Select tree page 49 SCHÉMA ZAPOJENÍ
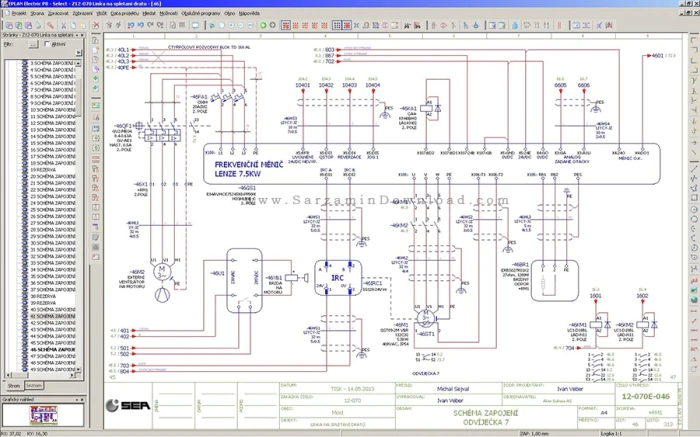700x437 pixels. click(53, 369)
